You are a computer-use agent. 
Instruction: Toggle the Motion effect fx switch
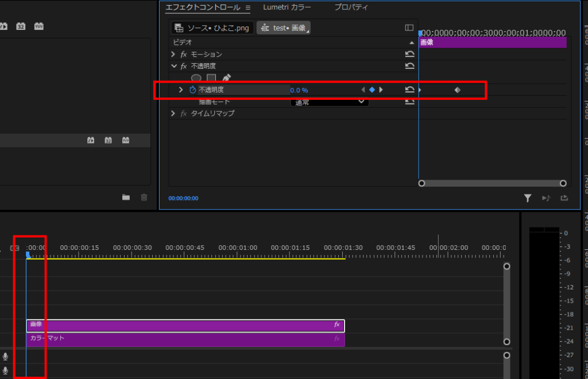point(184,55)
